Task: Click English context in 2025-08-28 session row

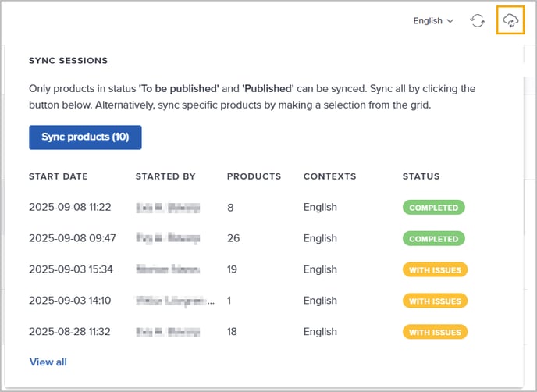Action: [320, 332]
